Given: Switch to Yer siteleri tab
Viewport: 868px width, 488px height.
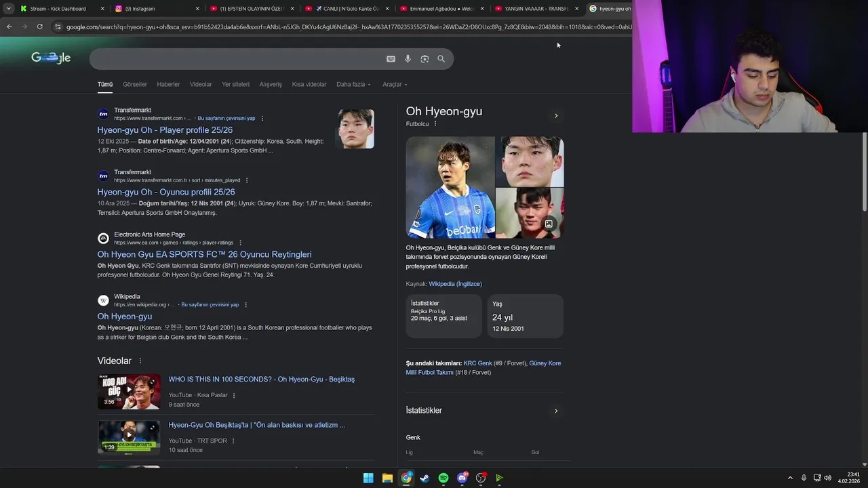Looking at the screenshot, I should [x=235, y=85].
